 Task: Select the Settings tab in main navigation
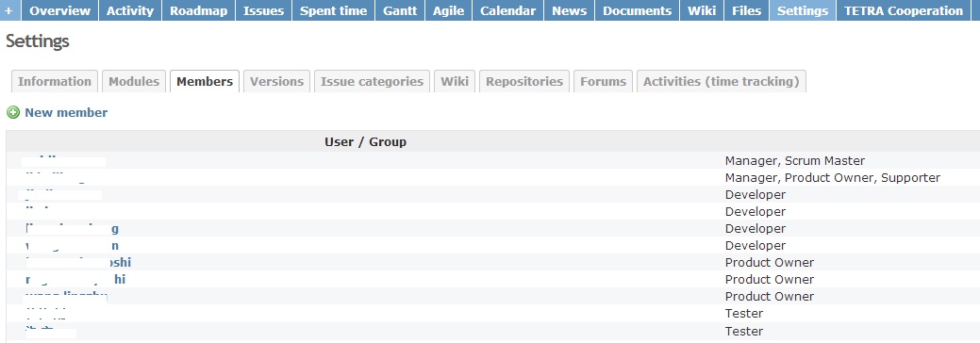803,10
